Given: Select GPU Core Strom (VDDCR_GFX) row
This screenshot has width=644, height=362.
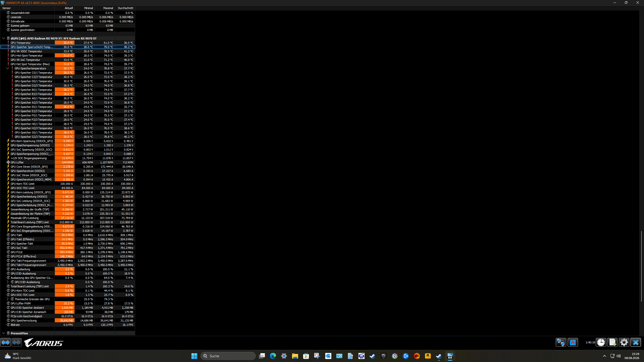Looking at the screenshot, I should pyautogui.click(x=68, y=167).
